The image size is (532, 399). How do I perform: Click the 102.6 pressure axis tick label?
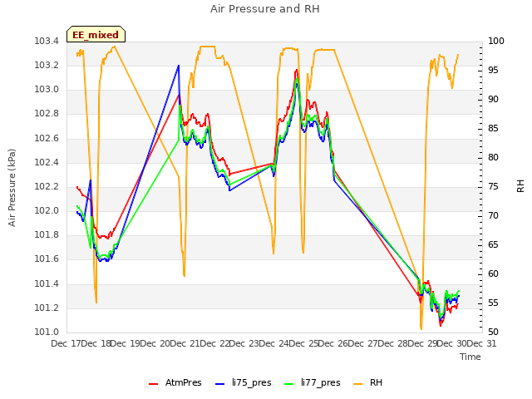coord(47,139)
